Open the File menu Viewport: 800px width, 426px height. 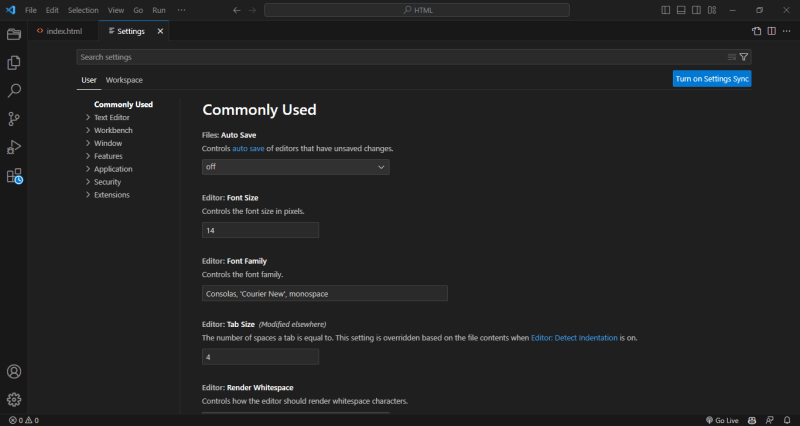[31, 10]
